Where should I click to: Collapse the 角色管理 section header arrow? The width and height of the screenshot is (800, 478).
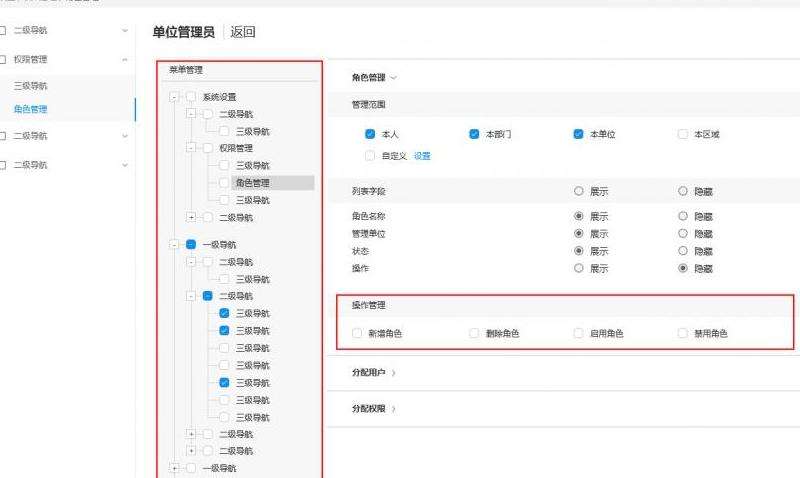[394, 78]
